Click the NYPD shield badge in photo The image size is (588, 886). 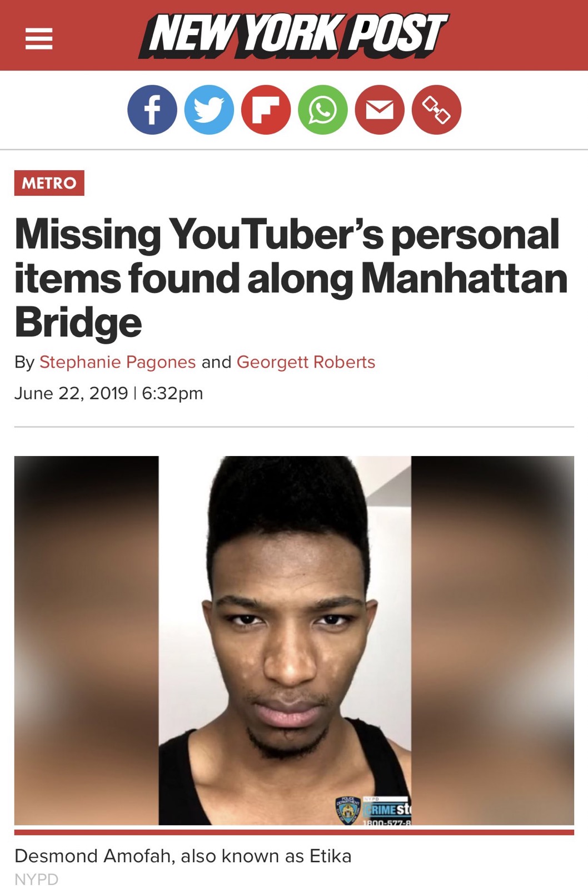tap(347, 810)
